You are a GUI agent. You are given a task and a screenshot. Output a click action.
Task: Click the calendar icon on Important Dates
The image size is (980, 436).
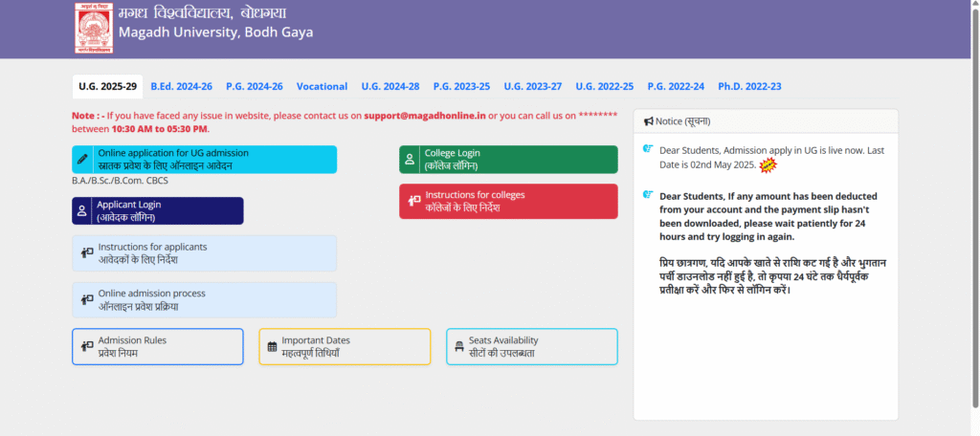272,346
